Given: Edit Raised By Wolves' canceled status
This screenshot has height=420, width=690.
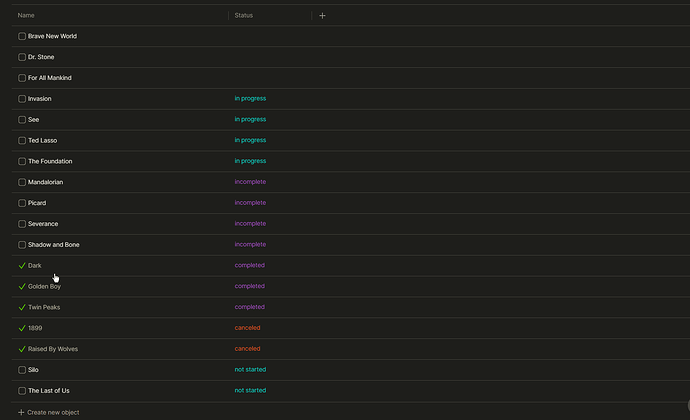Looking at the screenshot, I should (x=247, y=349).
